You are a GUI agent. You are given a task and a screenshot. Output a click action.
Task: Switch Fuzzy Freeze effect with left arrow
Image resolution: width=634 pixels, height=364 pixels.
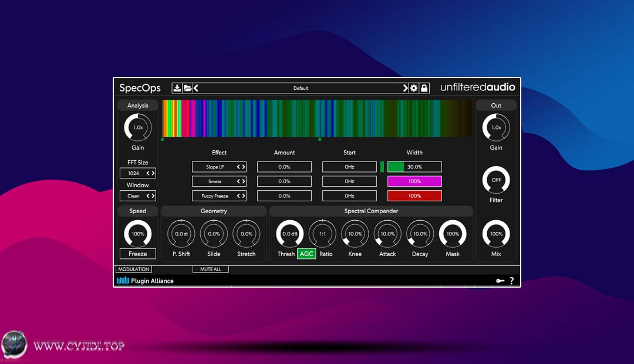[x=238, y=196]
